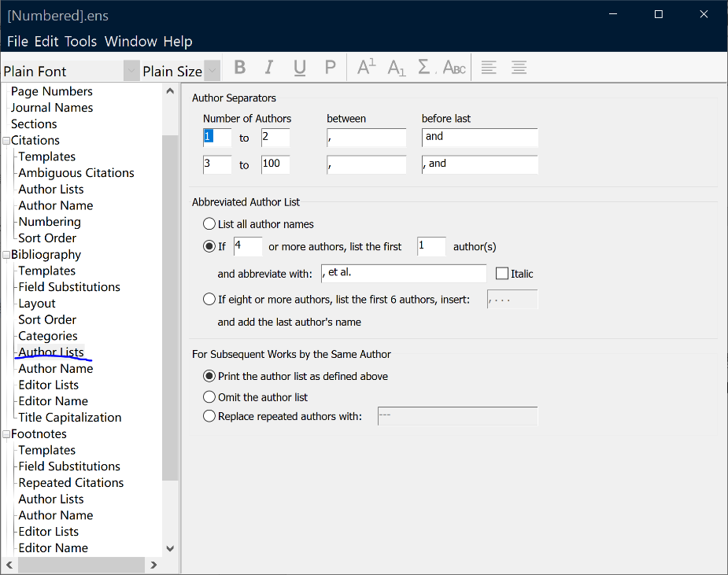Apply Small Caps formatting
The height and width of the screenshot is (575, 728).
point(454,68)
